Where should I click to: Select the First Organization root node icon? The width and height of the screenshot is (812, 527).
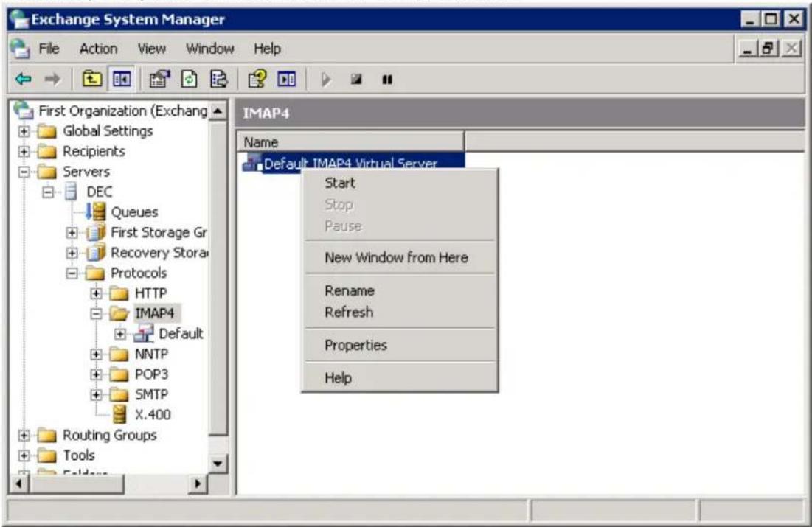(24, 111)
